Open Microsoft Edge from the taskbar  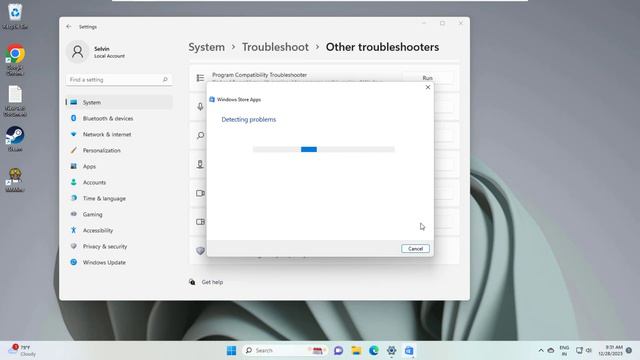click(374, 351)
